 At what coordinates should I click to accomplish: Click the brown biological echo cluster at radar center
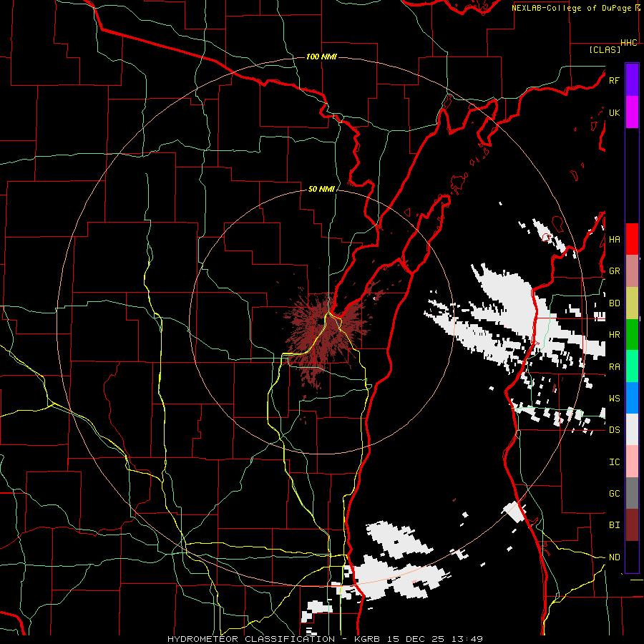coord(326,333)
